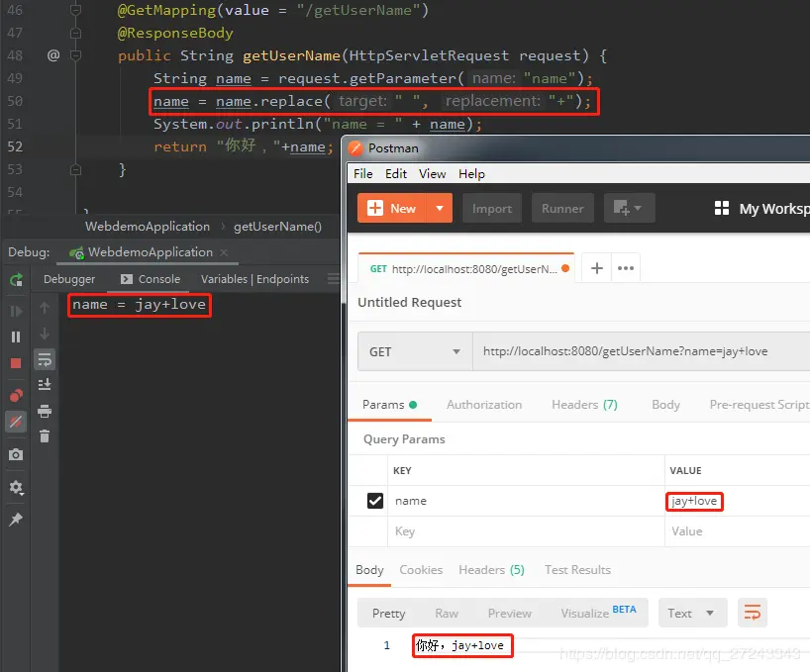Switch to the Debugger tab
810x672 pixels.
[69, 279]
